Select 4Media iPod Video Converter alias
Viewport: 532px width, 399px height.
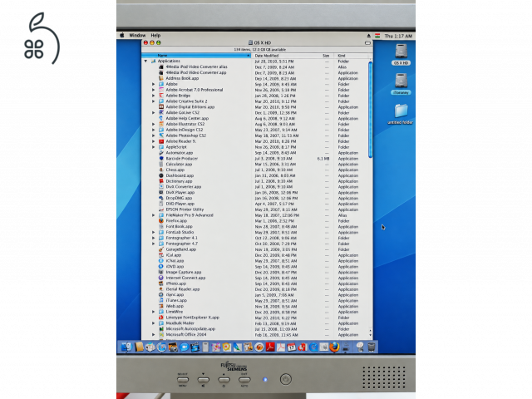point(254,66)
